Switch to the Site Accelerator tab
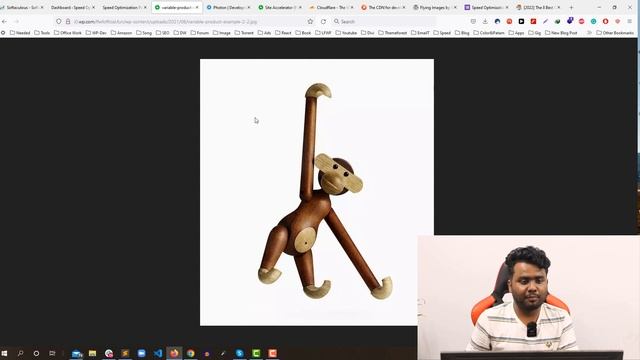The image size is (640, 360). coord(279,7)
